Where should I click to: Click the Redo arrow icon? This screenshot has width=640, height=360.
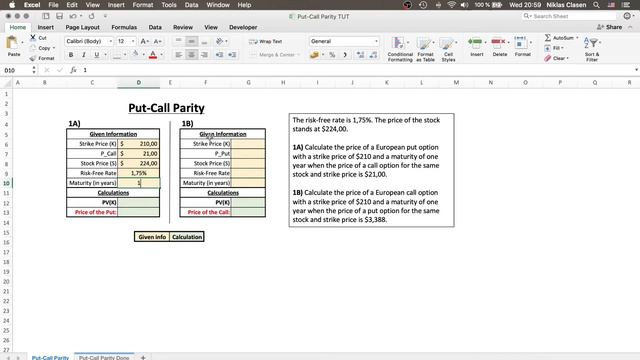click(91, 16)
